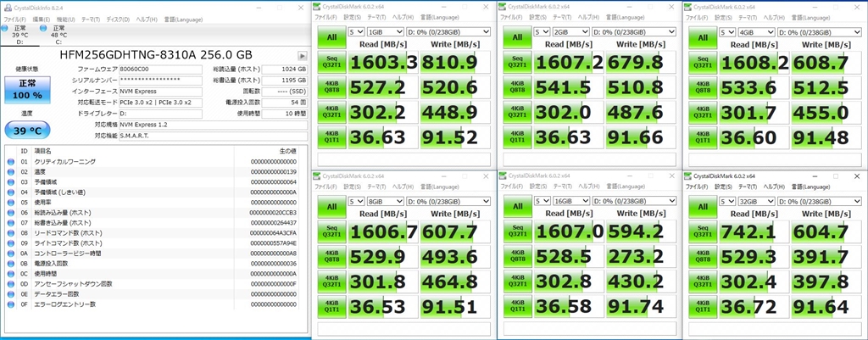868x340 pixels.
Task: Click the 39 °C temperature button
Action: pyautogui.click(x=27, y=130)
